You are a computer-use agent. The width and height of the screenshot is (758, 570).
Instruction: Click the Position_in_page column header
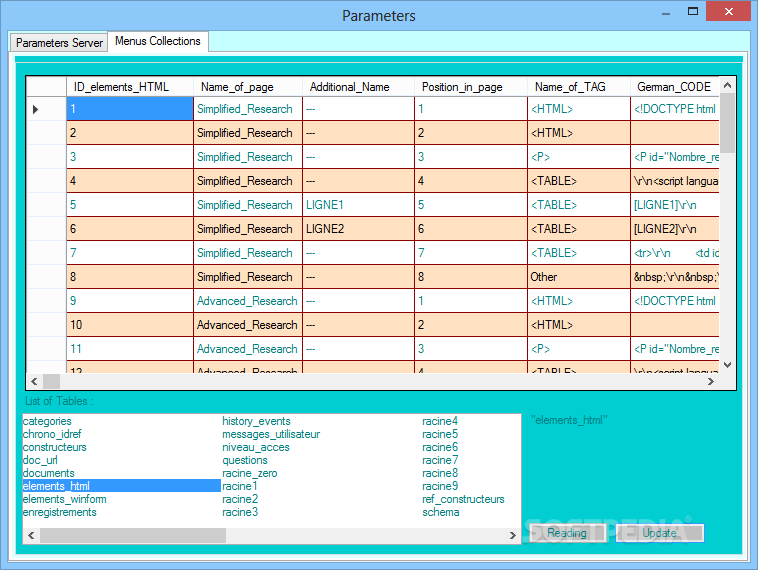tap(470, 87)
